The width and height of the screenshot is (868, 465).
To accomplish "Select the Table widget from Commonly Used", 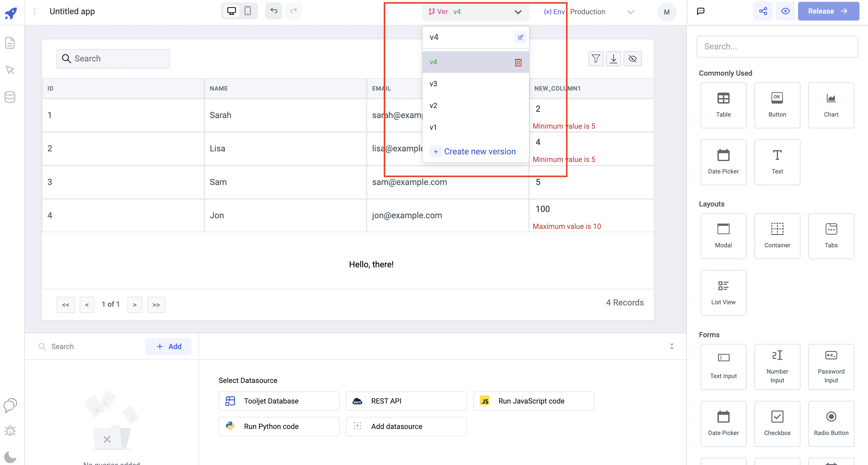I will click(724, 105).
